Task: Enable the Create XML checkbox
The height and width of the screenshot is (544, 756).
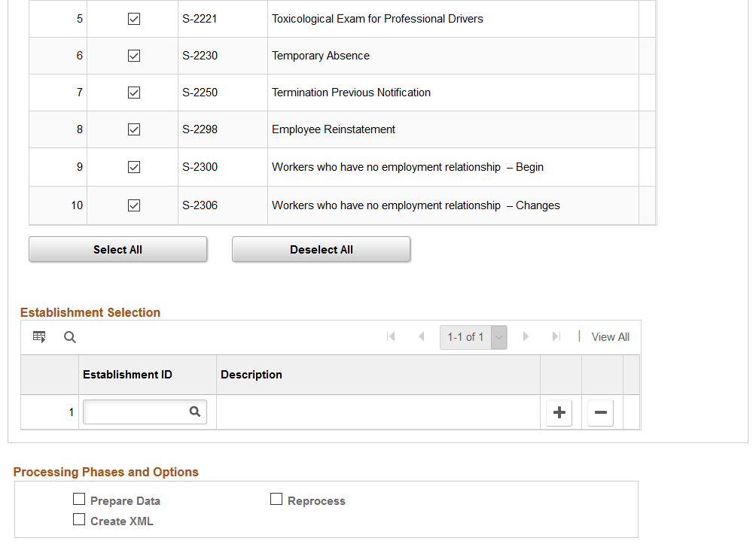Action: pyautogui.click(x=79, y=518)
